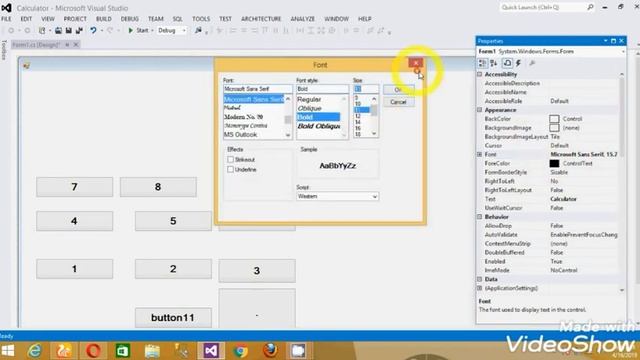This screenshot has height=360, width=640.
Task: Select the 7 button on the form
Action: 75,187
